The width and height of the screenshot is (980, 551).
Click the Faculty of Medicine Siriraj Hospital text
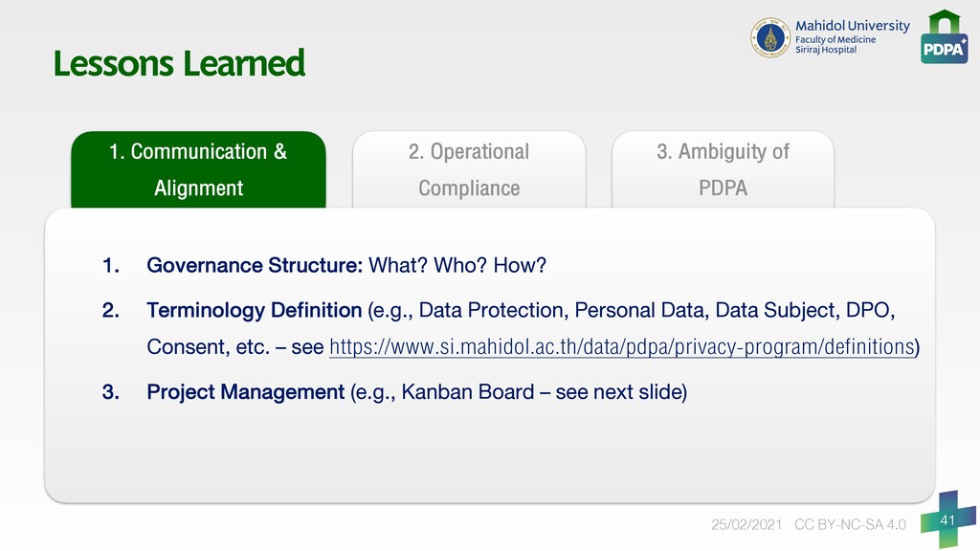835,44
